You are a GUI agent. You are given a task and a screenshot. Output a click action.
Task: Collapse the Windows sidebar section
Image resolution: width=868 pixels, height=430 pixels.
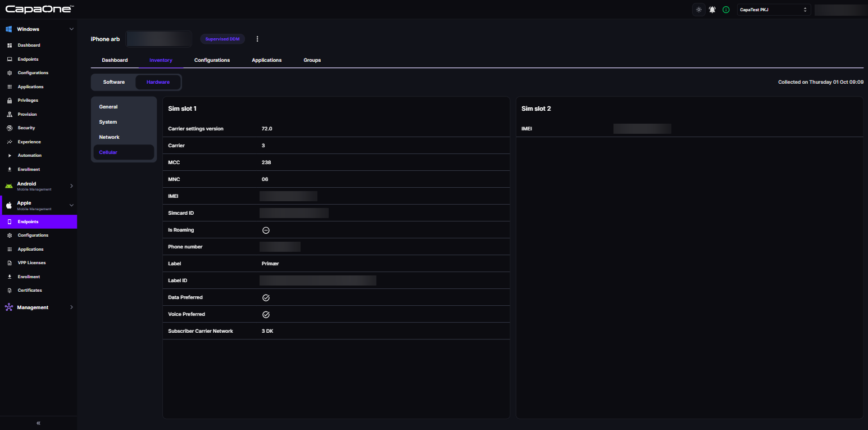[x=71, y=29]
